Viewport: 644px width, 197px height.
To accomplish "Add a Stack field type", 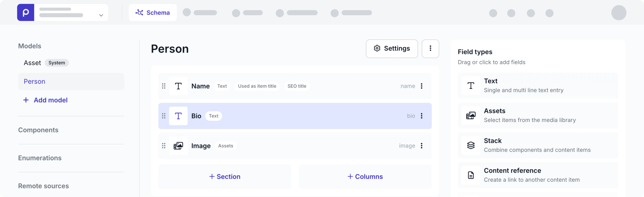I will [x=538, y=145].
